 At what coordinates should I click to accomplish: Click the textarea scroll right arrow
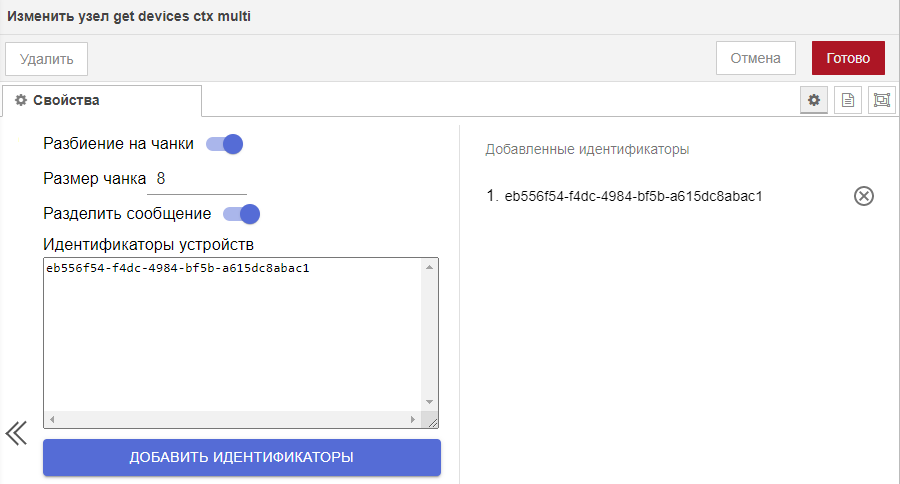(x=416, y=420)
